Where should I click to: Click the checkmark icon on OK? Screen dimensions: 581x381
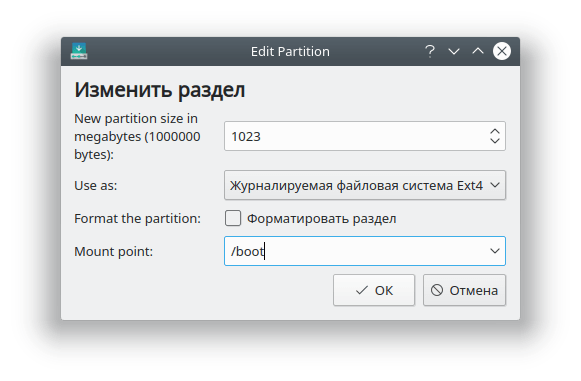(x=362, y=290)
